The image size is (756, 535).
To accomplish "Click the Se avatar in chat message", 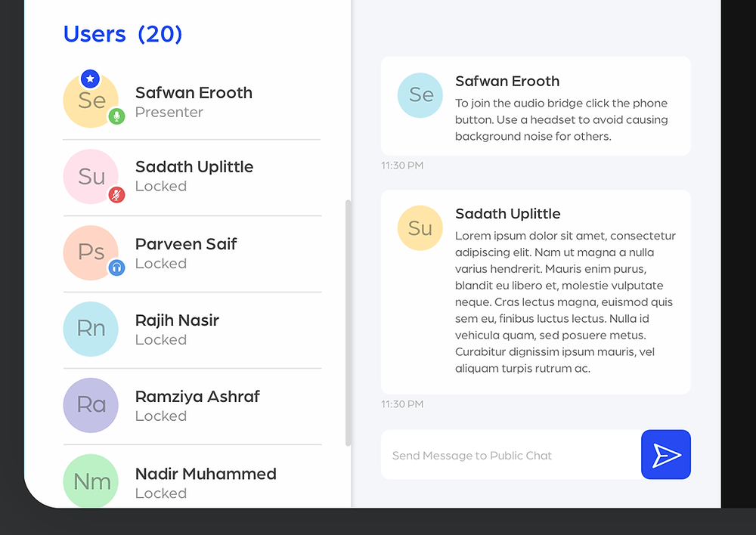I will [420, 95].
